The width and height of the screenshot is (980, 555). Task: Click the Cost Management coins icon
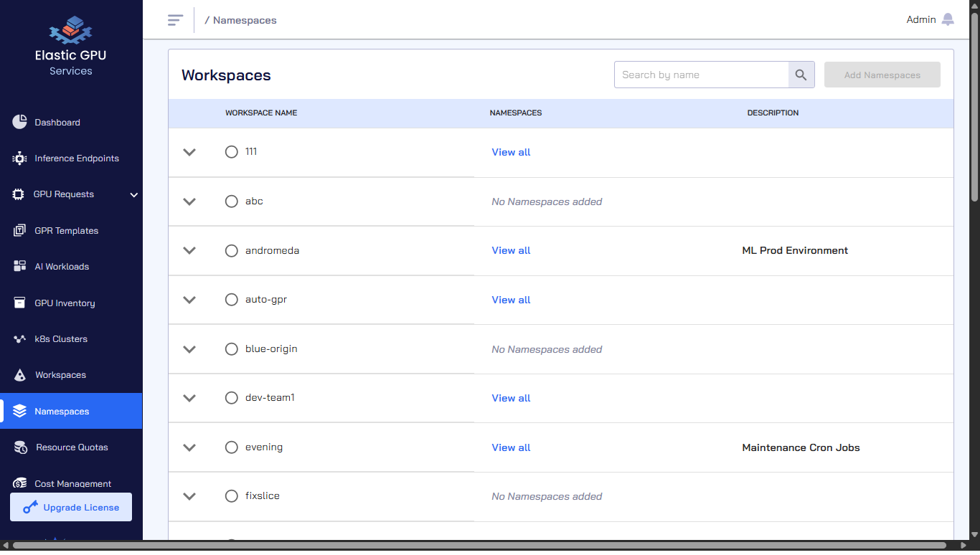(20, 483)
